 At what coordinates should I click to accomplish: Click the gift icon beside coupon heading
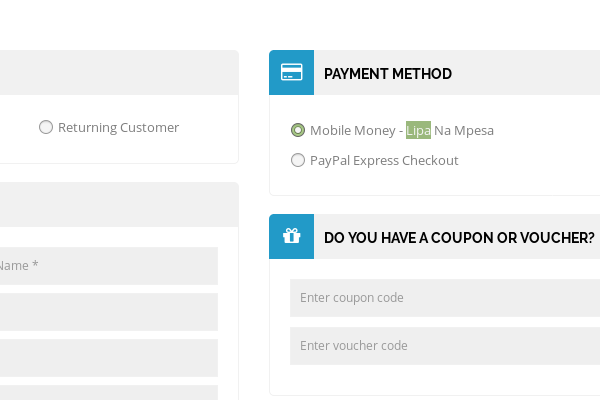click(291, 236)
